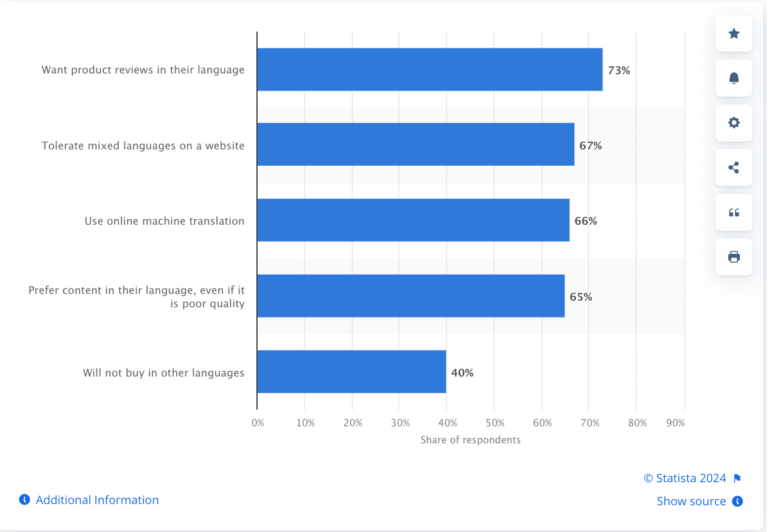Click Show source to reveal the data source
The height and width of the screenshot is (532, 767).
(692, 501)
